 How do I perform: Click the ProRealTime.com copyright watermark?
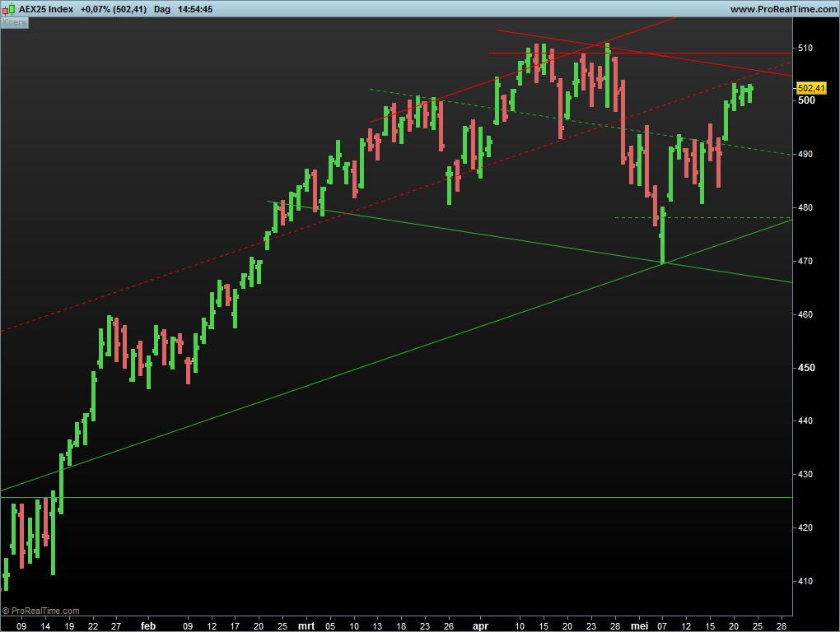(x=41, y=611)
